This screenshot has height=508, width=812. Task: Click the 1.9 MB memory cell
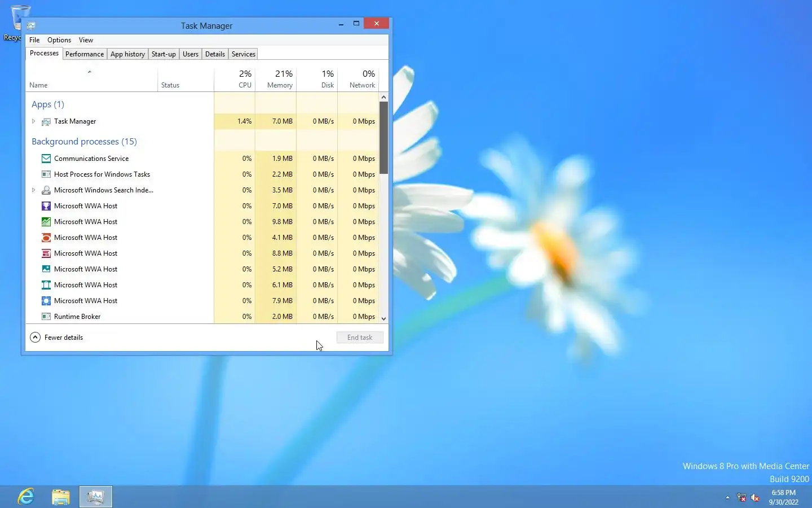[276, 159]
